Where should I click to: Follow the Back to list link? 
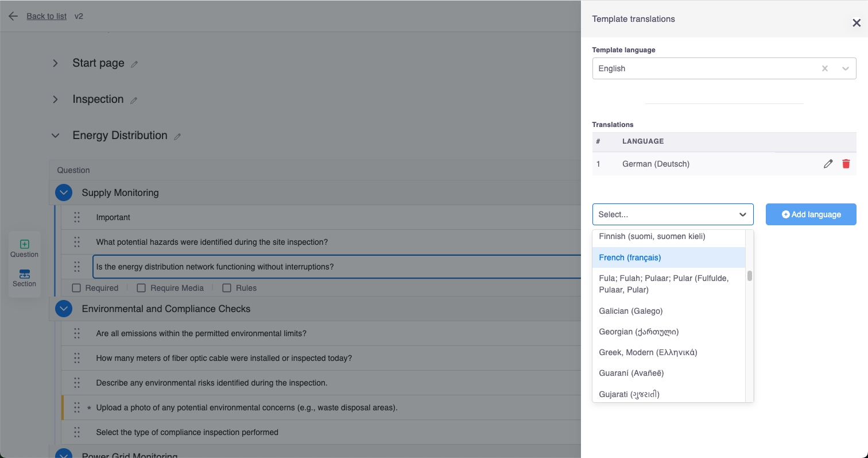tap(46, 16)
